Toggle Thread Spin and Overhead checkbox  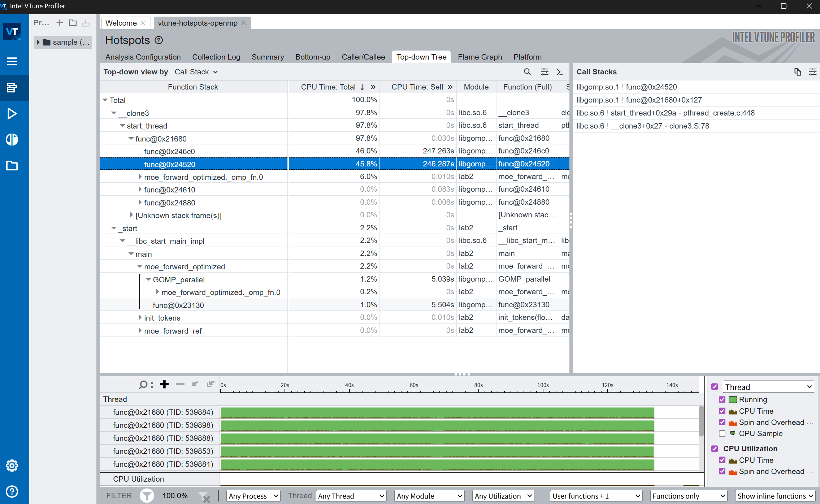tap(722, 422)
